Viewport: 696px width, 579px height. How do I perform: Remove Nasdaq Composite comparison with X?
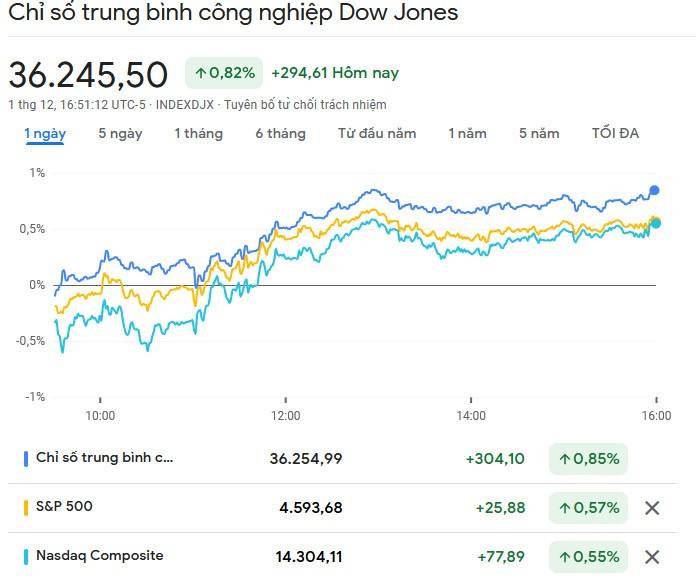click(652, 557)
